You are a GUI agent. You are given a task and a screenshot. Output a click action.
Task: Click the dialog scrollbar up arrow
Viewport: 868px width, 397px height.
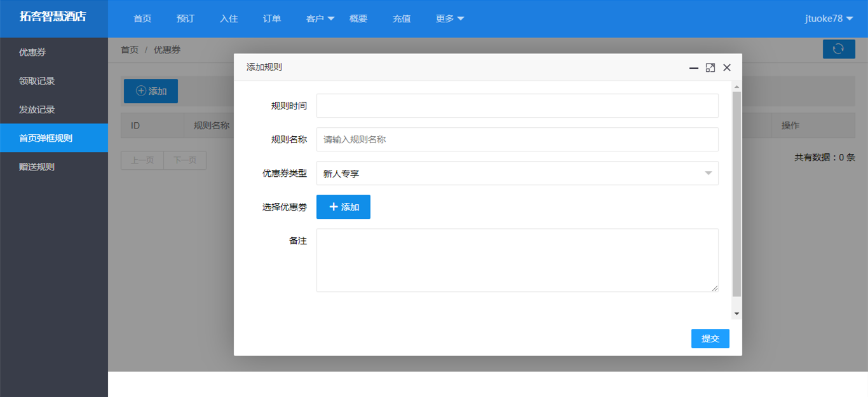click(737, 86)
